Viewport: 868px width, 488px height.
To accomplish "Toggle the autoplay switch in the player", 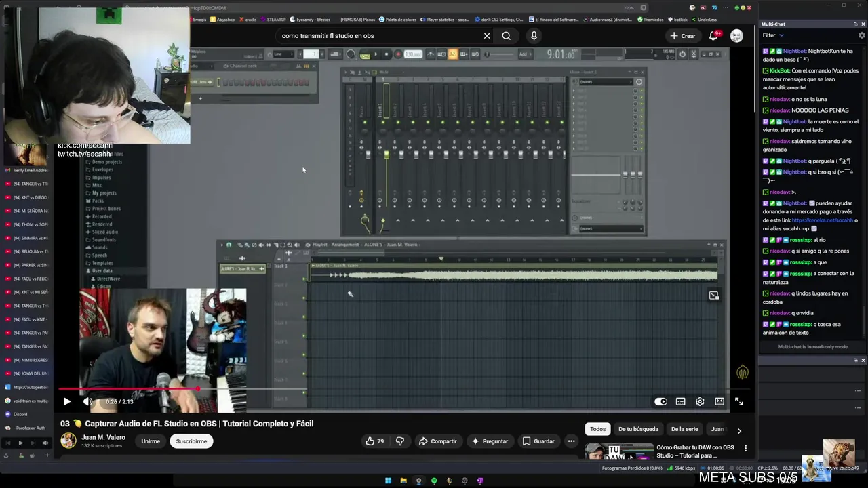I will pyautogui.click(x=660, y=401).
